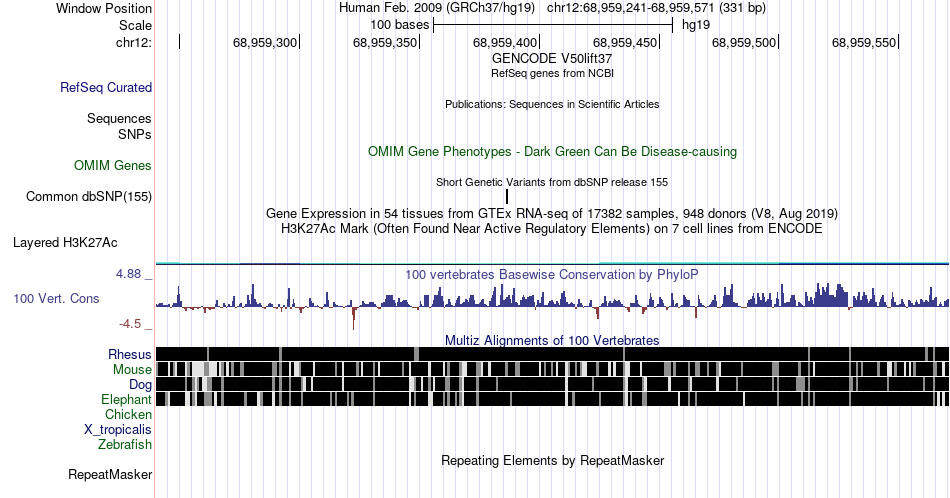The width and height of the screenshot is (950, 498).
Task: Click Multiz Alignments of 100 Vertebrates title
Action: click(x=552, y=340)
